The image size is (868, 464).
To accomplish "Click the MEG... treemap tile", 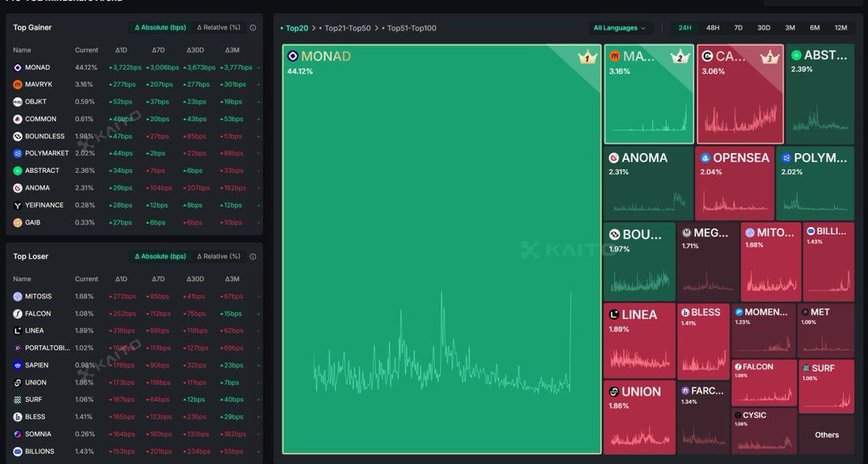I will click(x=708, y=262).
